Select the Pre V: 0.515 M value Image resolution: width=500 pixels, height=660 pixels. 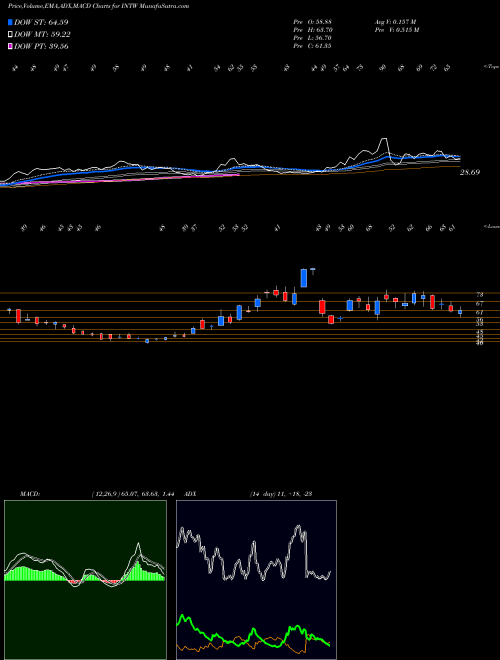396,30
